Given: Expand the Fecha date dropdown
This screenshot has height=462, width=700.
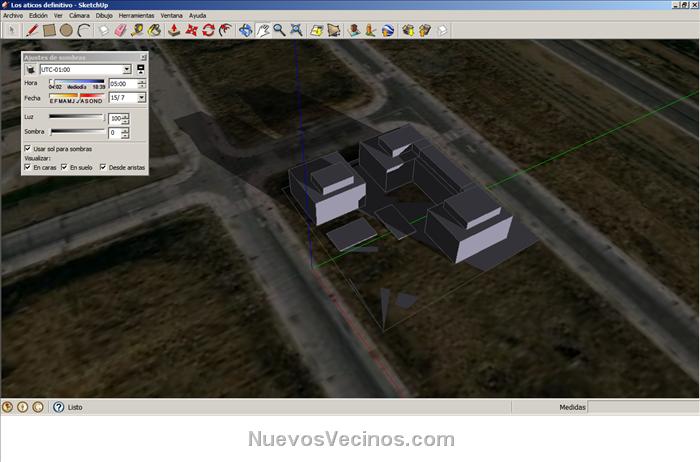Looking at the screenshot, I should pyautogui.click(x=141, y=98).
